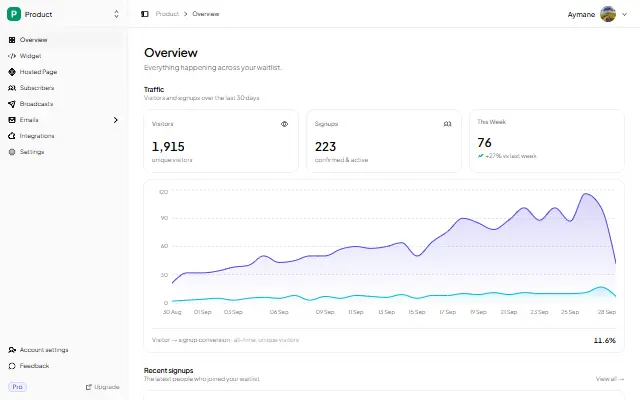Expand the Emails submenu chevron

pos(116,120)
